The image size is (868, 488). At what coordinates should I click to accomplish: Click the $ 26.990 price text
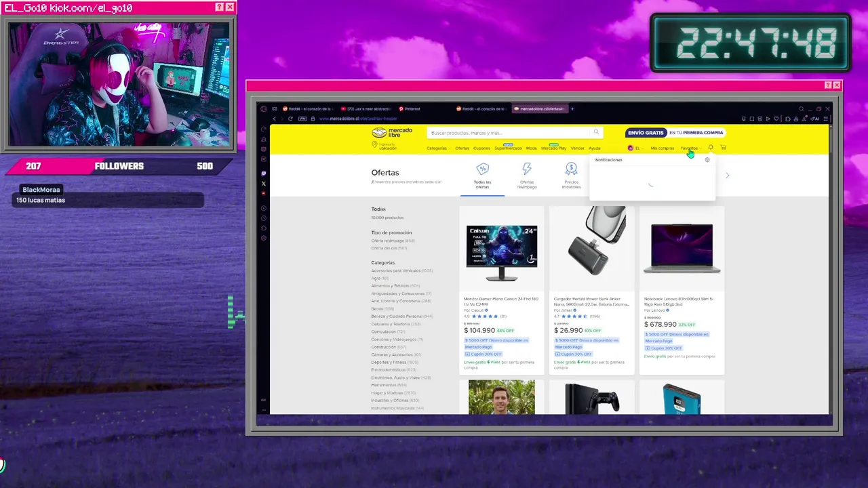tap(568, 331)
